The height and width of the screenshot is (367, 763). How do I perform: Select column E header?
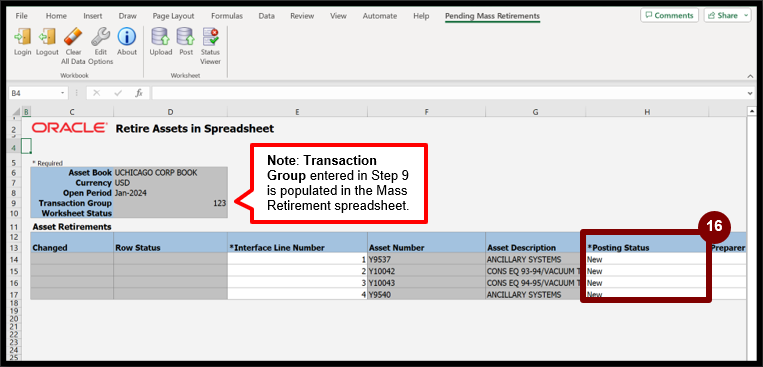point(297,112)
